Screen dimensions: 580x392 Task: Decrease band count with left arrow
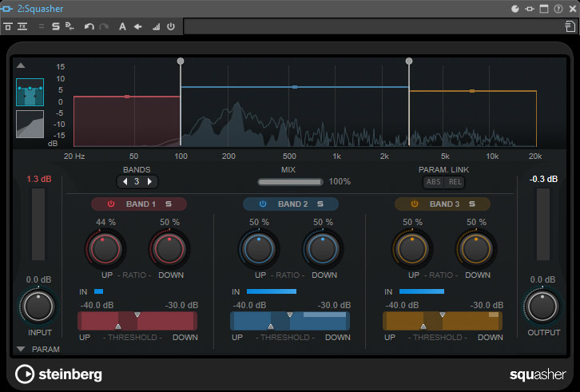pos(125,181)
